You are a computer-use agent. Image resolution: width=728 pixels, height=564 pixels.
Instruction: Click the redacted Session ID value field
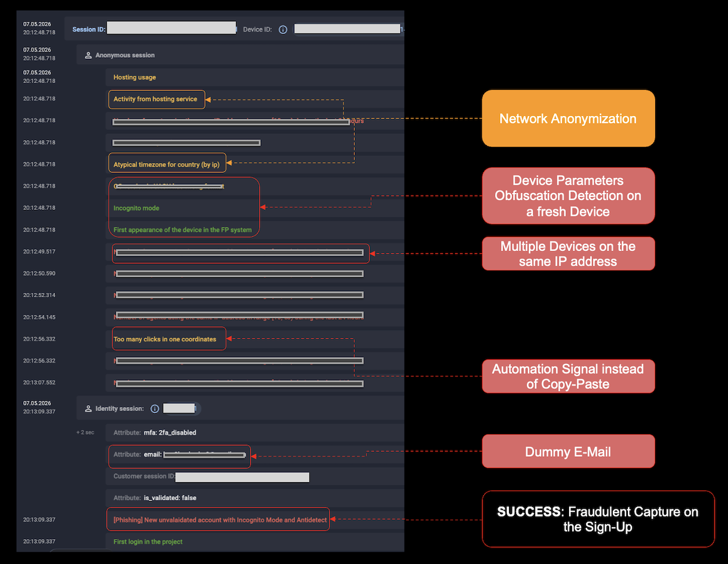click(x=172, y=28)
